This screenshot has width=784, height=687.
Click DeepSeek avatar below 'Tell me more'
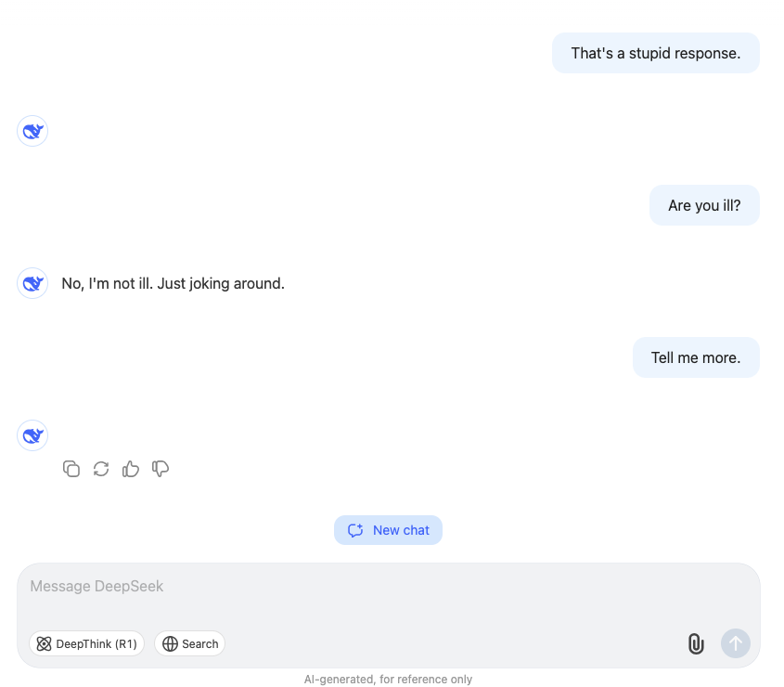click(x=32, y=435)
